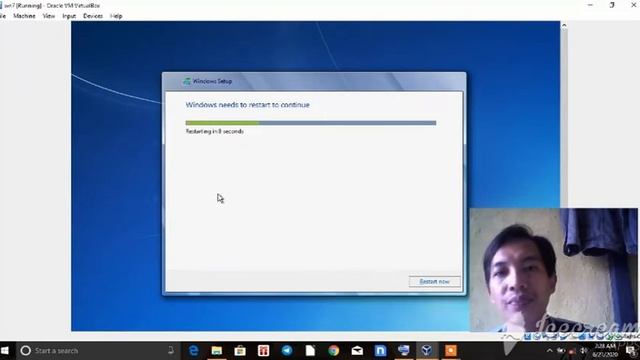The width and height of the screenshot is (640, 360).
Task: Click the restart progress bar
Action: click(x=311, y=123)
